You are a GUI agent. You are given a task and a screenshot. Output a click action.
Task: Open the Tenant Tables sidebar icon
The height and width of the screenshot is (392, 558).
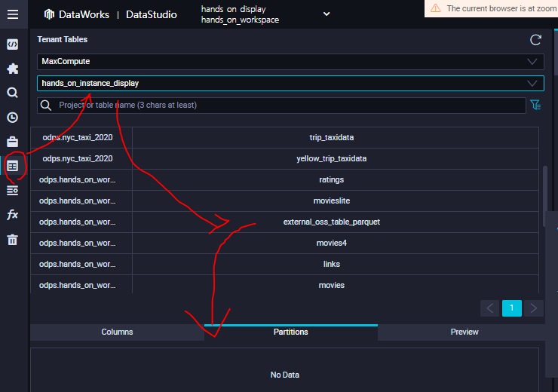pyautogui.click(x=13, y=166)
